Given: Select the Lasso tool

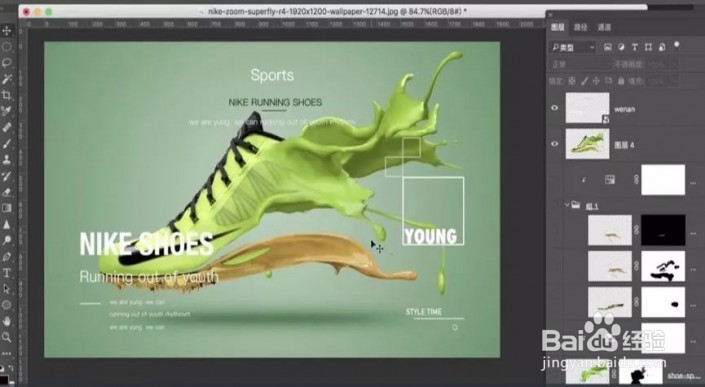Looking at the screenshot, I should coord(7,63).
